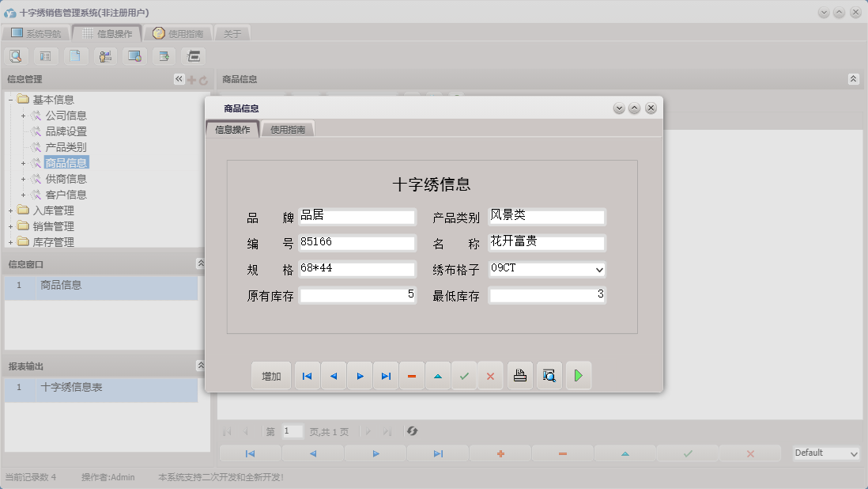Viewport: 868px width, 489px height.
Task: Delete the record using the red minus icon
Action: pyautogui.click(x=412, y=376)
